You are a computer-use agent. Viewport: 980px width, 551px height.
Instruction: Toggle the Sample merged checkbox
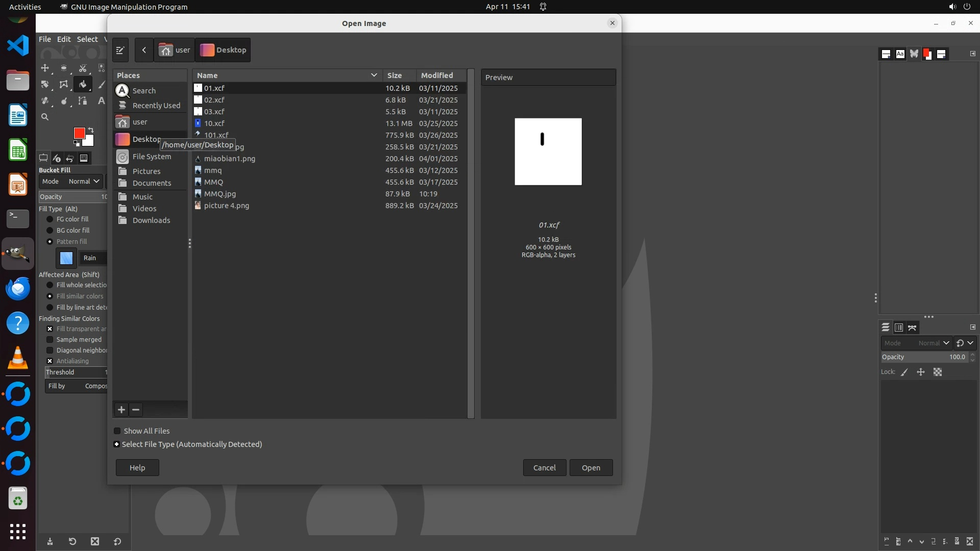(50, 340)
